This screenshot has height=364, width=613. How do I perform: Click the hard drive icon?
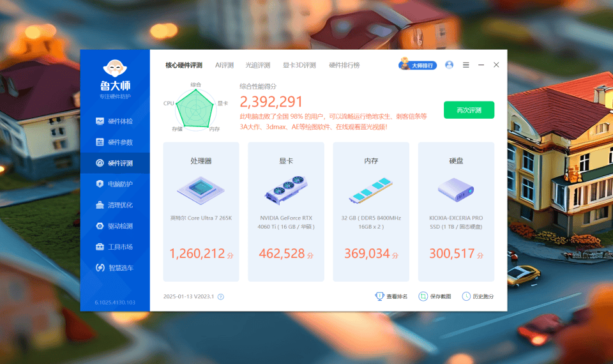pos(456,190)
